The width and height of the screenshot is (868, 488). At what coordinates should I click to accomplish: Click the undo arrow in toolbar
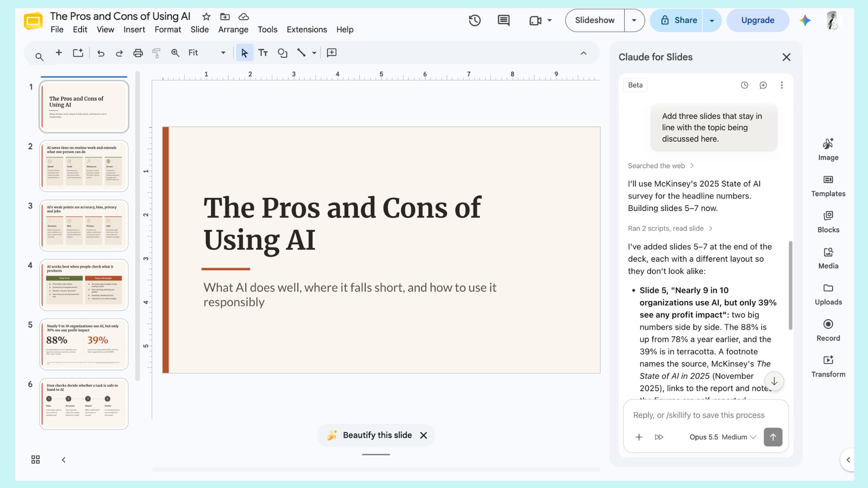(100, 53)
